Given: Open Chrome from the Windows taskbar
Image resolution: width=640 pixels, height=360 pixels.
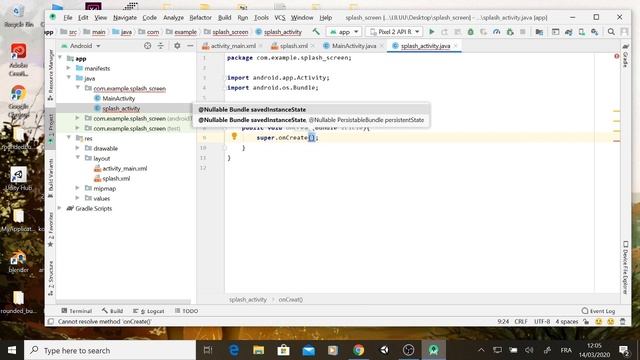Looking at the screenshot, I should coord(359,350).
